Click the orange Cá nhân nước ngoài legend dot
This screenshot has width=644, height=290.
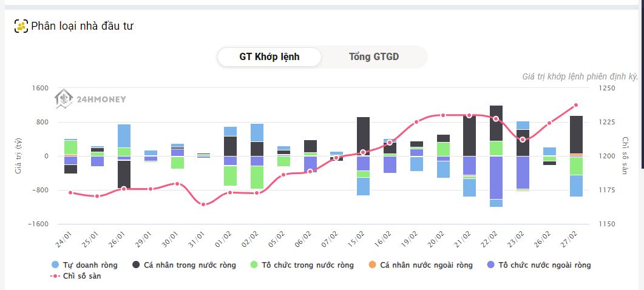coord(372,265)
